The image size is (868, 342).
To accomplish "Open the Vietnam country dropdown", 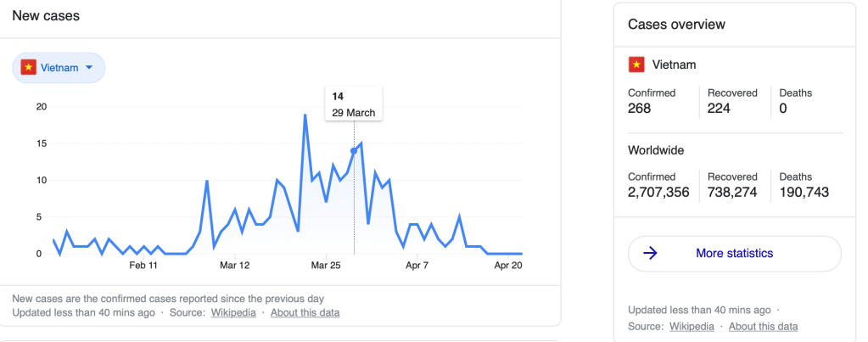I will coord(59,68).
